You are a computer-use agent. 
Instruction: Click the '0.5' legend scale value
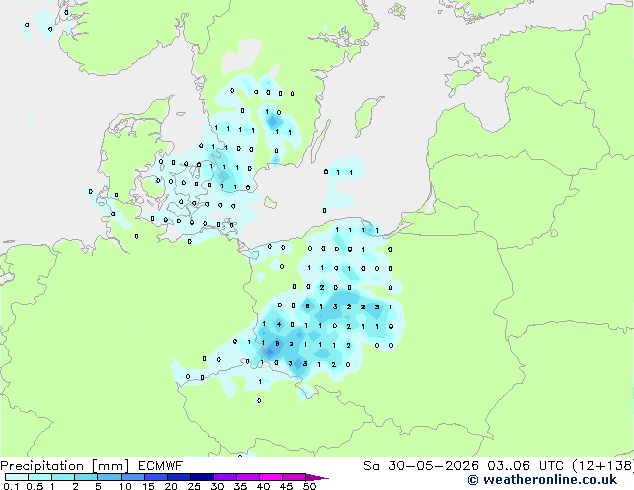35,486
